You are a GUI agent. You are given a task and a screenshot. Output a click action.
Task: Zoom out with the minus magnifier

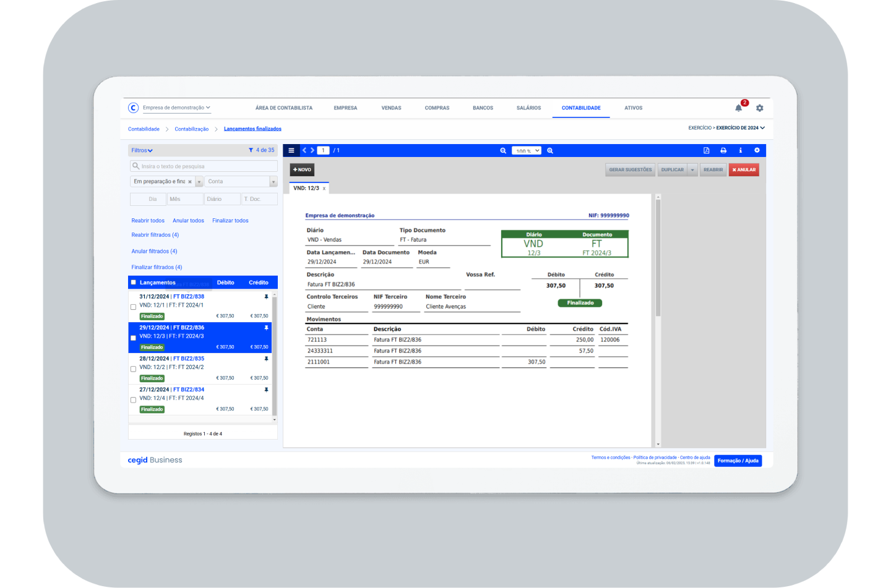point(503,150)
